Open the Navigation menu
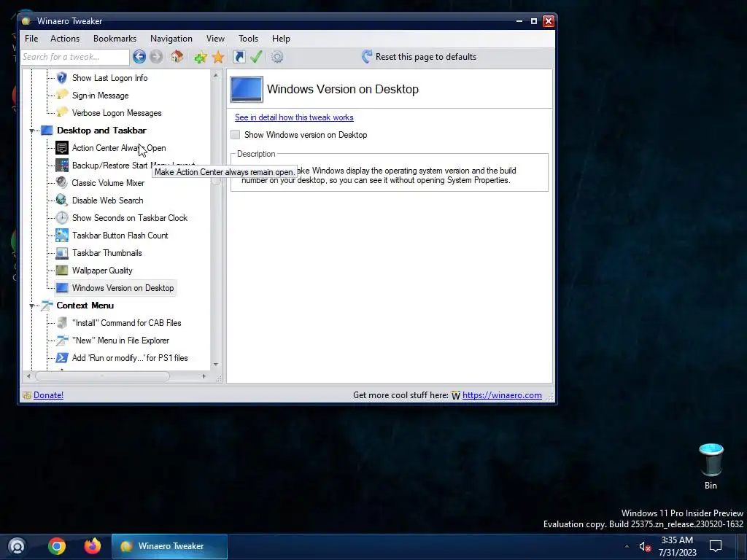 171,39
